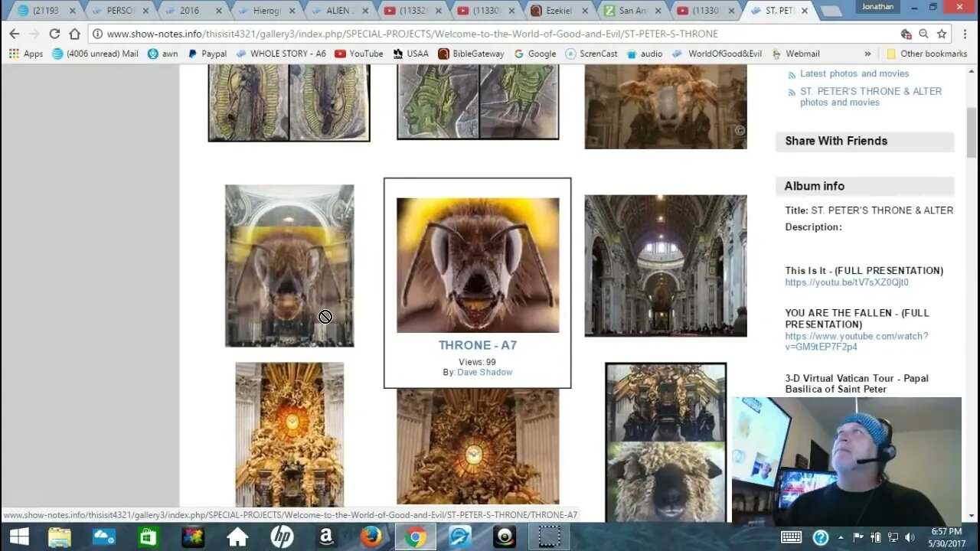Open the Webmail bookmark
Screen dimensions: 980x551
pos(795,54)
